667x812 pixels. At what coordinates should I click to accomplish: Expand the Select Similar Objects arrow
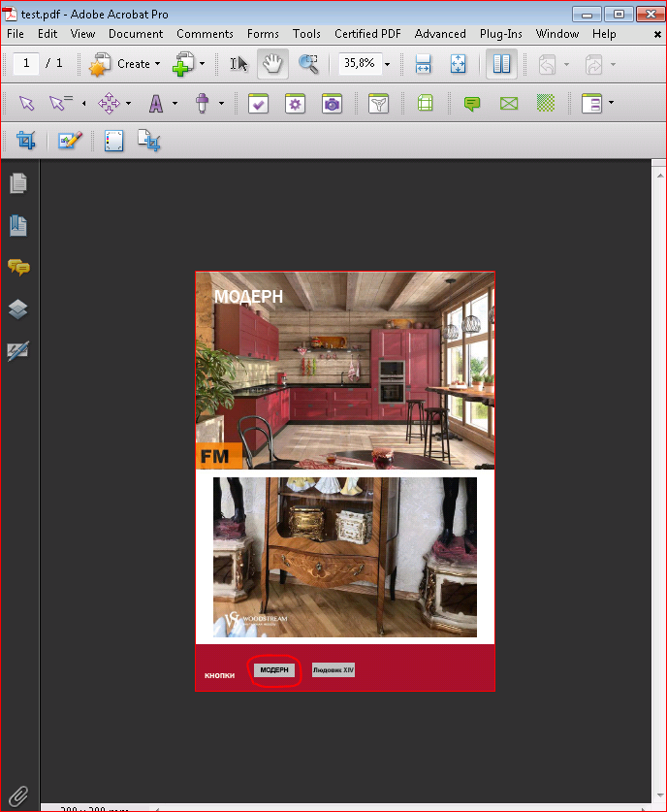tap(83, 103)
